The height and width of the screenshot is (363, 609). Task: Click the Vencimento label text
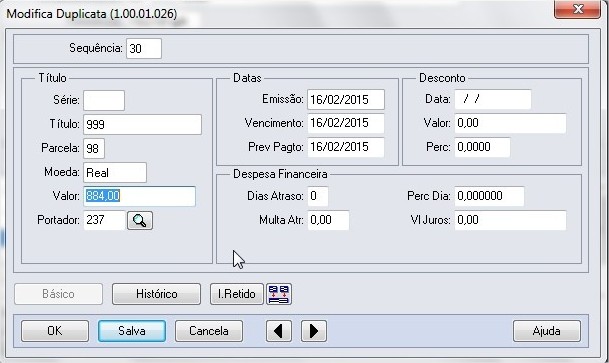point(274,123)
